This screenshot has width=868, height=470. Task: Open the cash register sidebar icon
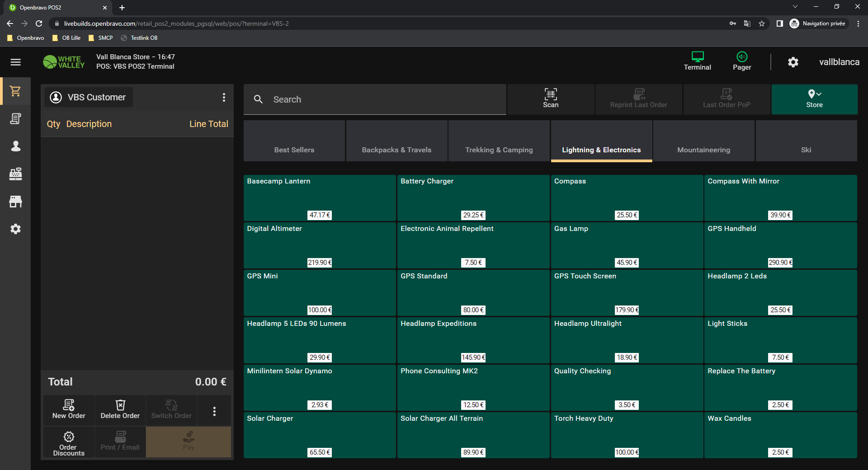click(x=15, y=174)
